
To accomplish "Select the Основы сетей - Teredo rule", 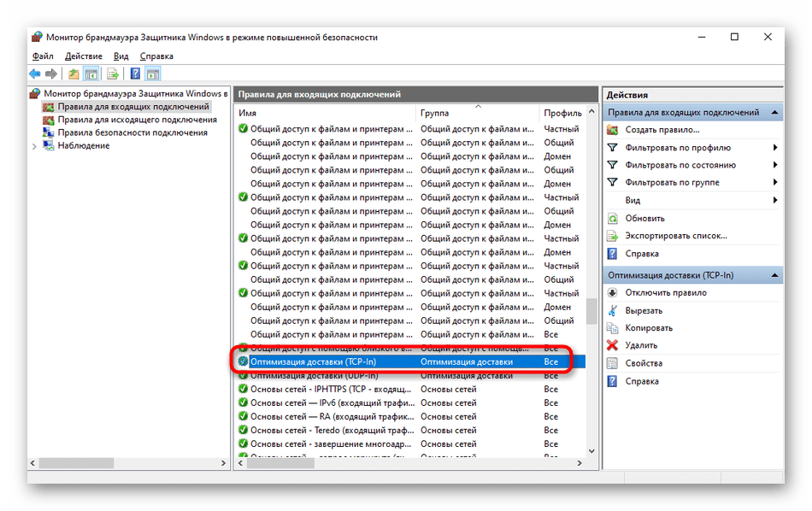I will click(410, 430).
